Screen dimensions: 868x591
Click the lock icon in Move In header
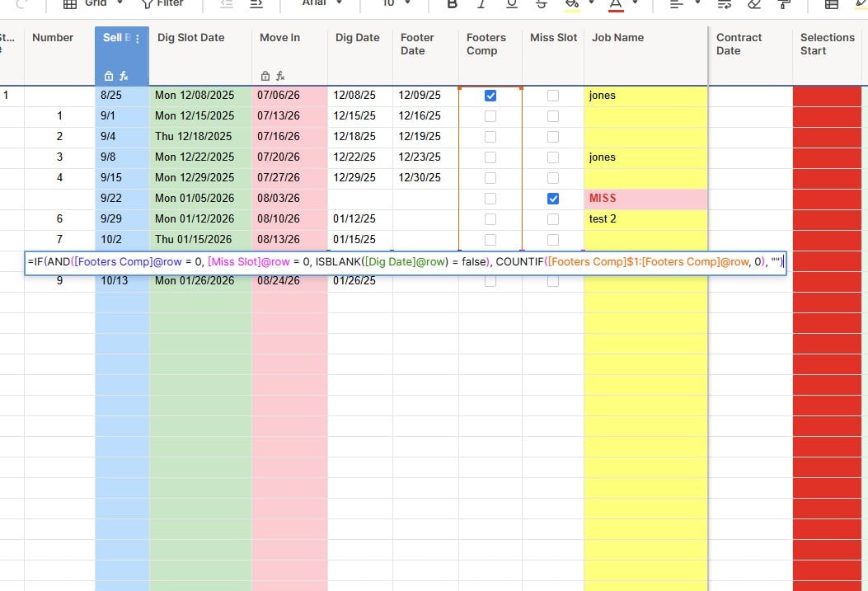click(265, 76)
